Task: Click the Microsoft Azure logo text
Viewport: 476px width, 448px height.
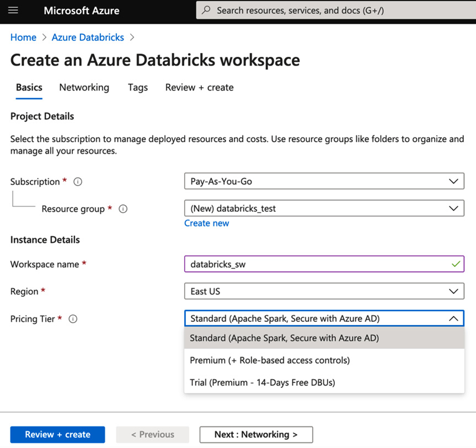Action: [x=82, y=10]
